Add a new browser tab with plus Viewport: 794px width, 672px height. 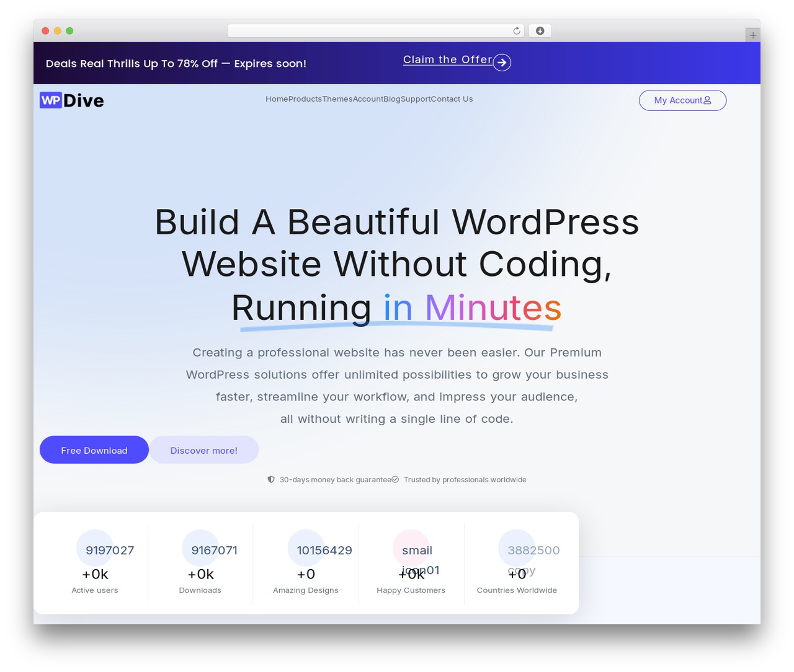pos(752,35)
